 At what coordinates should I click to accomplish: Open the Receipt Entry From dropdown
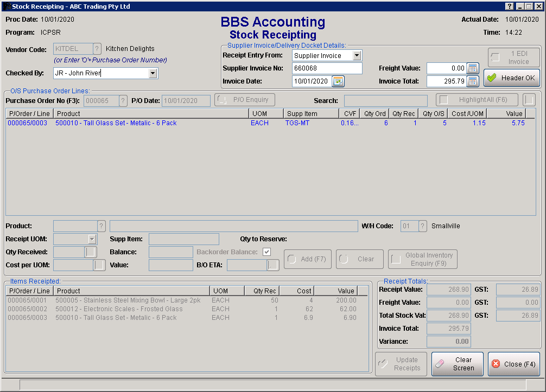point(357,55)
